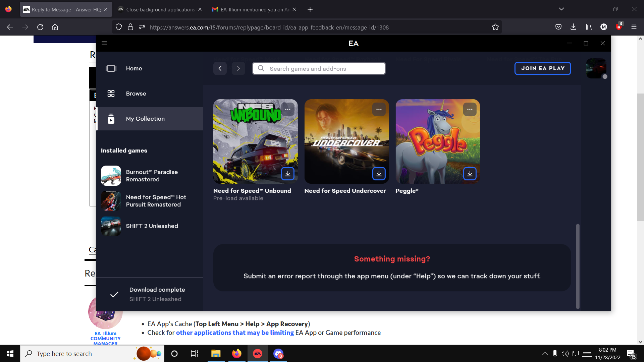Click the Home sidebar icon

(111, 68)
